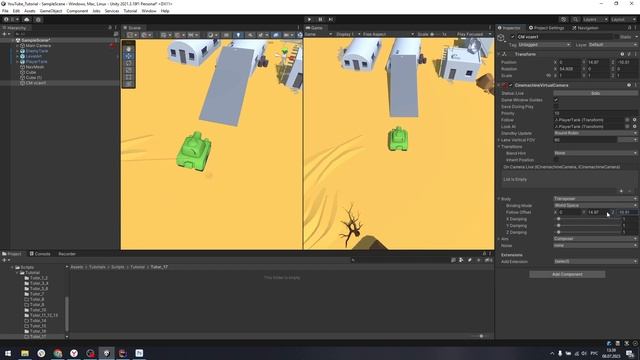Switch to the Console tab
Screen dimensions: 640x360
tap(40, 254)
